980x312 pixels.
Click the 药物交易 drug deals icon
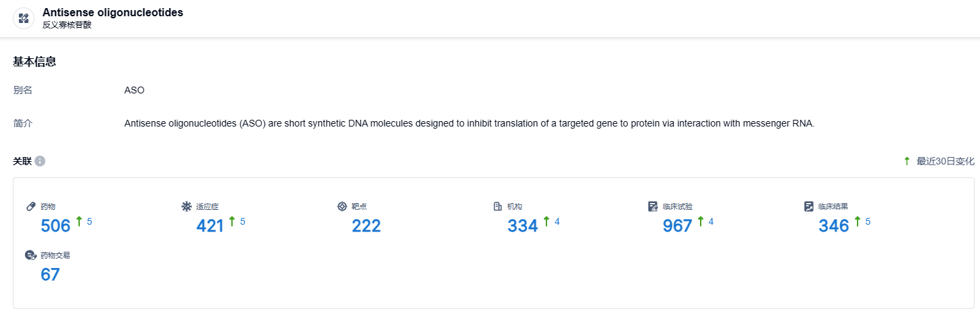pos(30,255)
